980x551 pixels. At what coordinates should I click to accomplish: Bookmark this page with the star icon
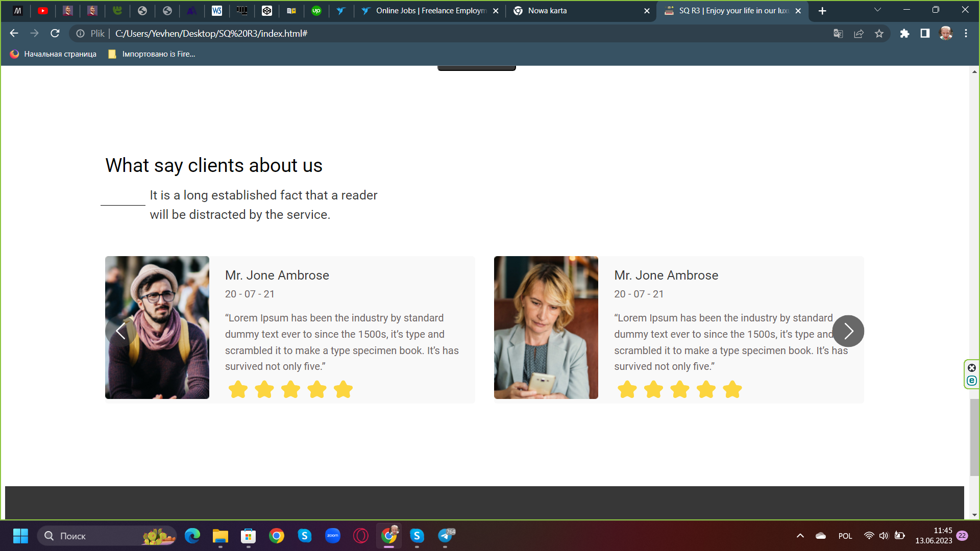click(879, 34)
